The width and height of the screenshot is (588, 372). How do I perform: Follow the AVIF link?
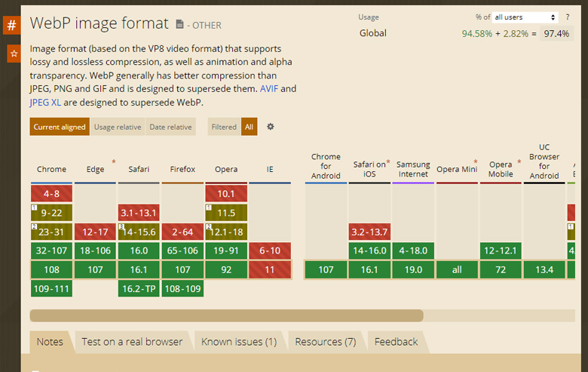tap(269, 88)
